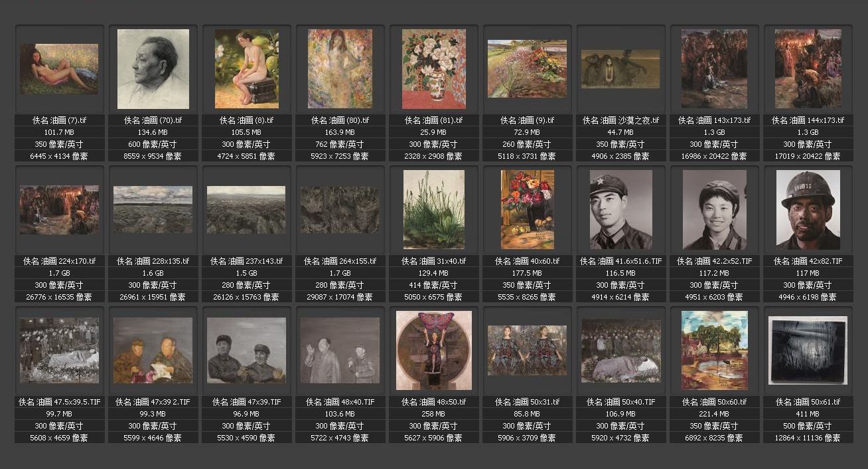This screenshot has width=868, height=469.
Task: Select the dark canvas 佚名 油画 50x61.tif
Action: point(808,351)
